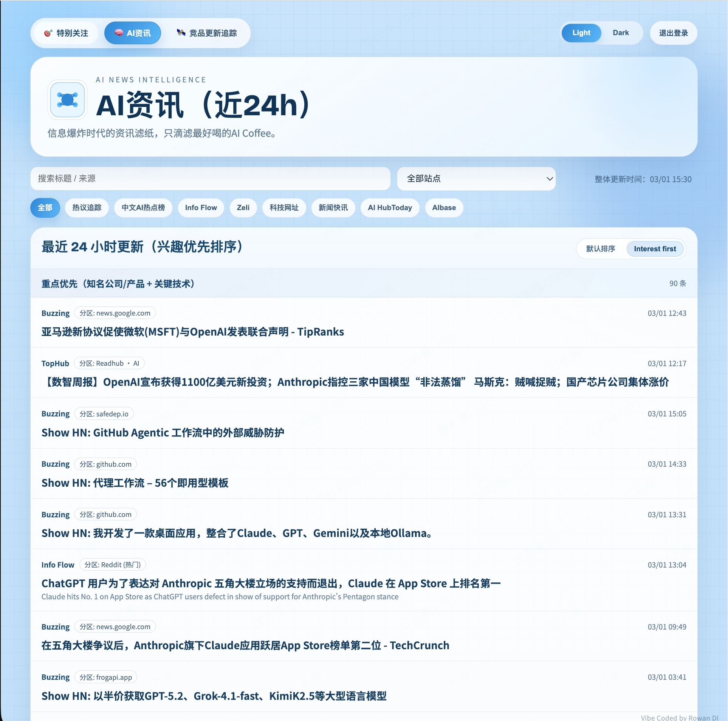This screenshot has height=721, width=728.
Task: Click the AI News Intelligence logo icon
Action: coord(67,99)
